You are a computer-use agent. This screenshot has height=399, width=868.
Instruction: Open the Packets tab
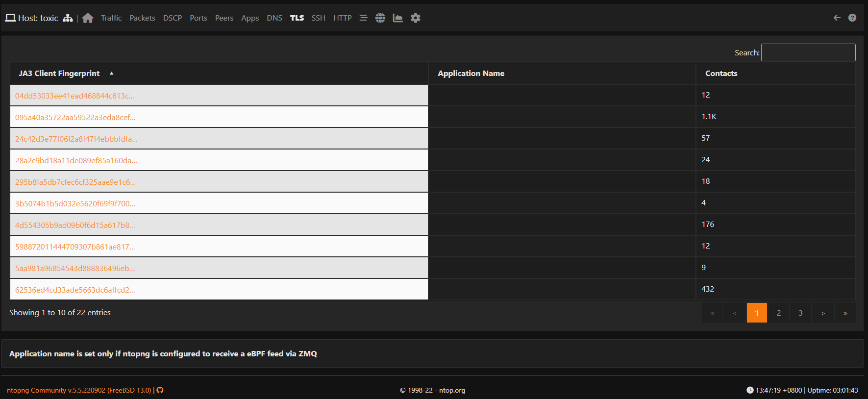click(x=142, y=18)
